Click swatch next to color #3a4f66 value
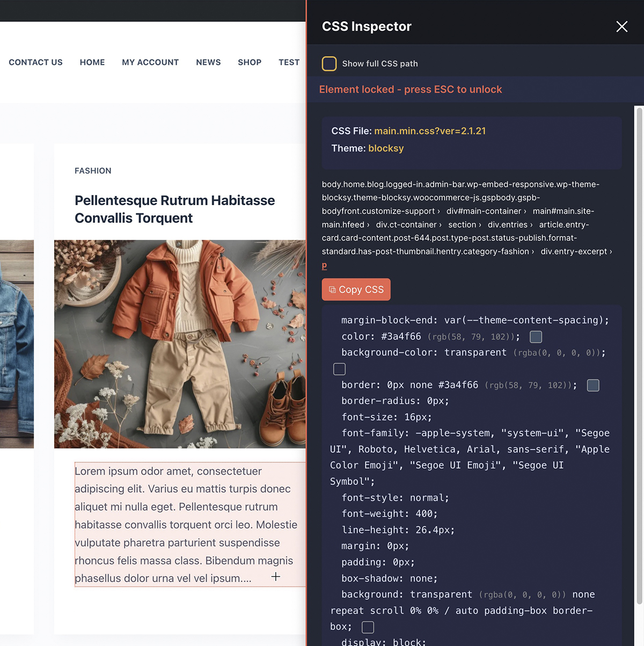 [536, 337]
